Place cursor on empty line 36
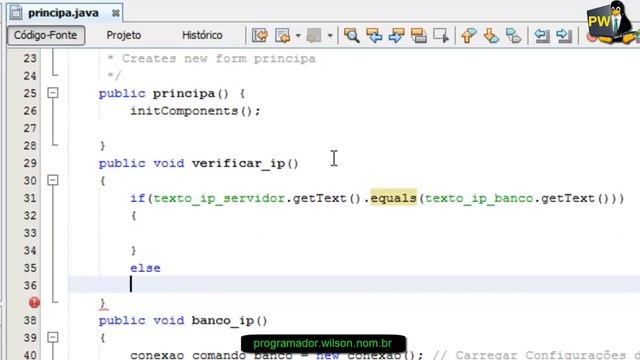Image resolution: width=640 pixels, height=360 pixels. 354,284
